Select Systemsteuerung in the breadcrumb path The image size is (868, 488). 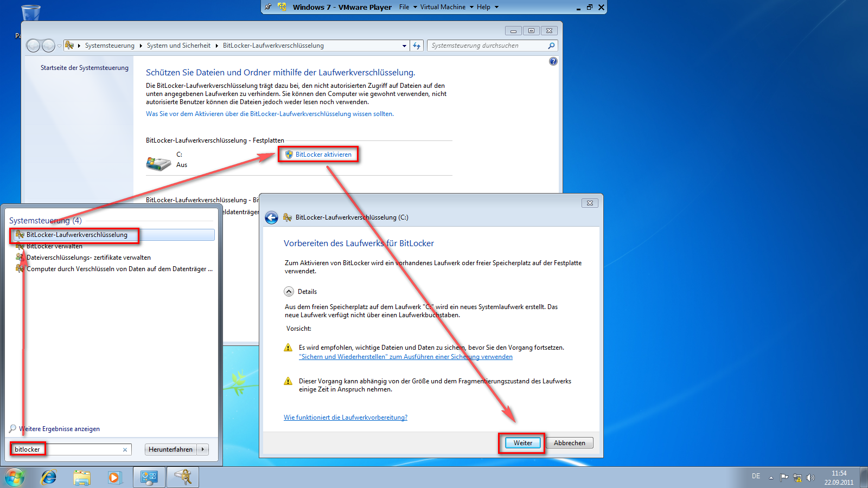(110, 46)
